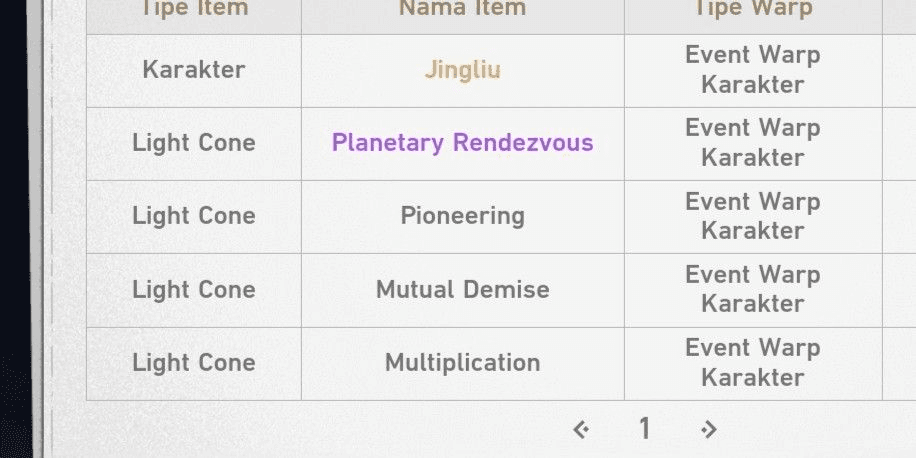Click the Tipe Item column header

click(194, 10)
